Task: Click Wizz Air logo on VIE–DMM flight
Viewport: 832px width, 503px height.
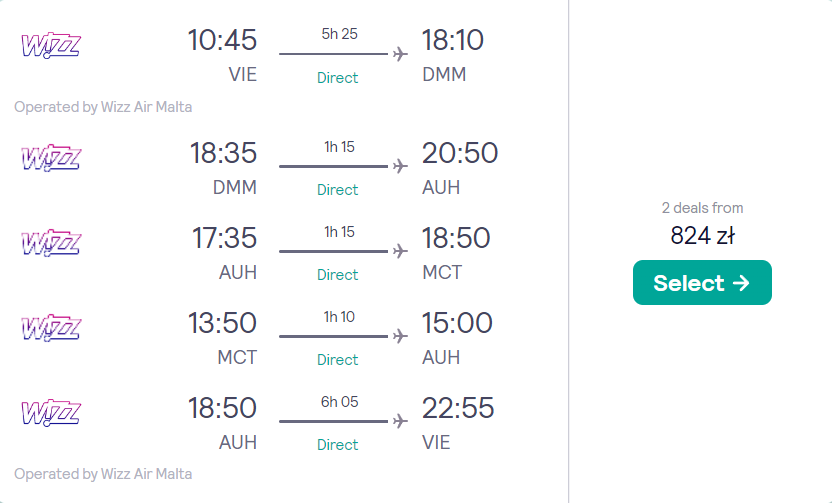Action: click(50, 45)
